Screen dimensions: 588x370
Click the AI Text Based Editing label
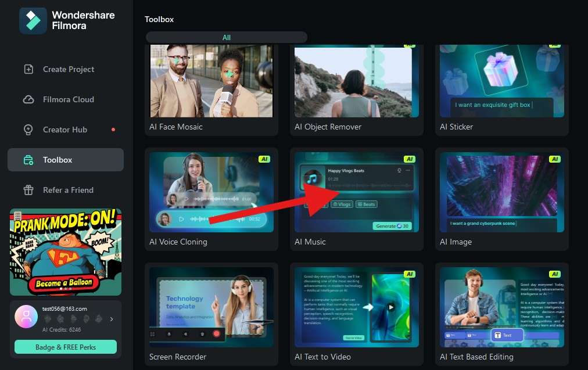click(476, 357)
